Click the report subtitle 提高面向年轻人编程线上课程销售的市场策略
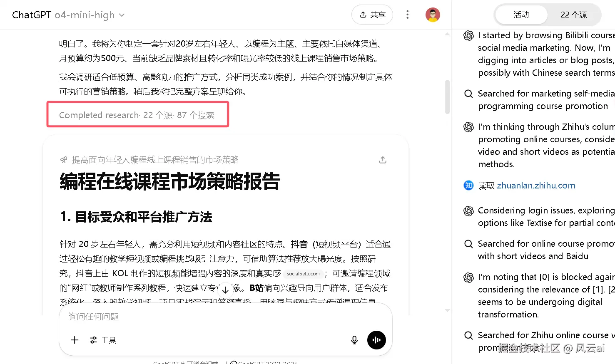 pos(155,160)
